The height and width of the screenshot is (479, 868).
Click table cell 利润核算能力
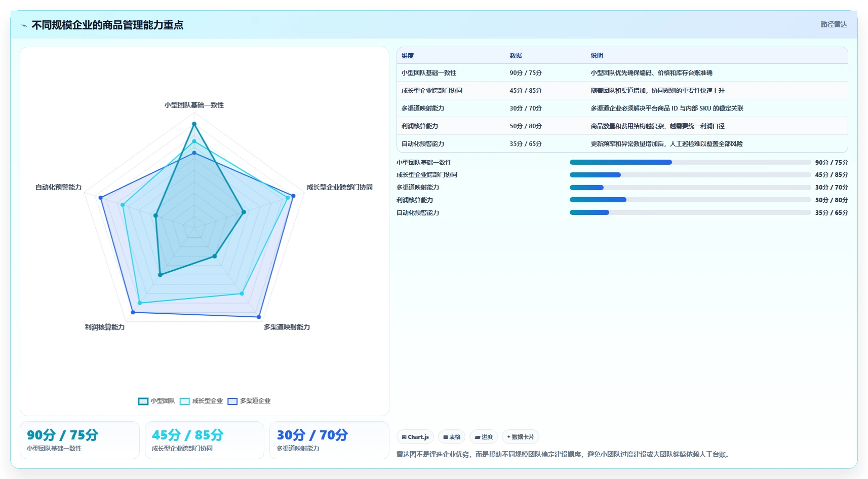pyautogui.click(x=420, y=126)
